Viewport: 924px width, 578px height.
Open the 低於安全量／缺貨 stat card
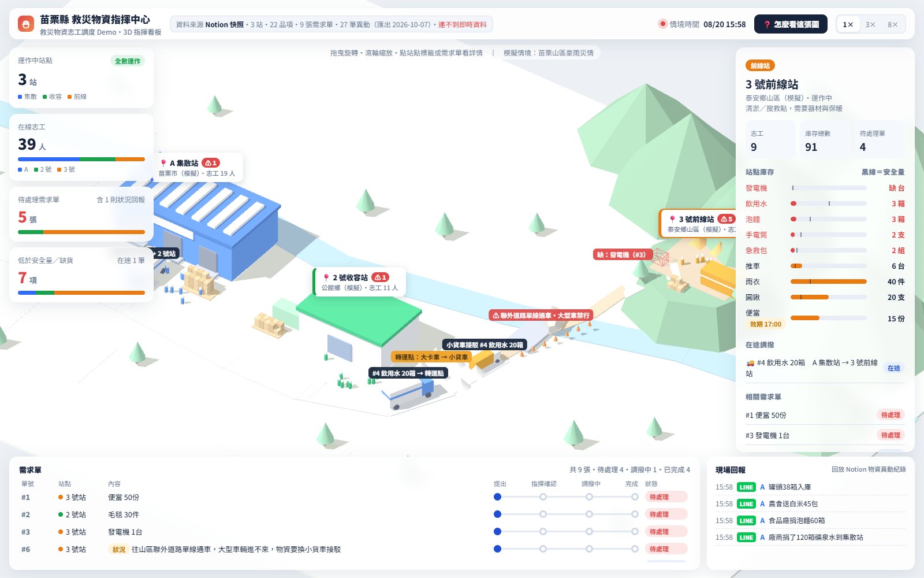pyautogui.click(x=81, y=275)
